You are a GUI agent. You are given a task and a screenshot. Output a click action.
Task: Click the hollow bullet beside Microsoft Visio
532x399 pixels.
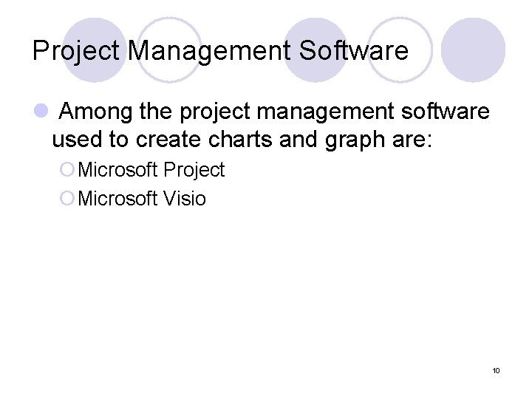click(67, 199)
